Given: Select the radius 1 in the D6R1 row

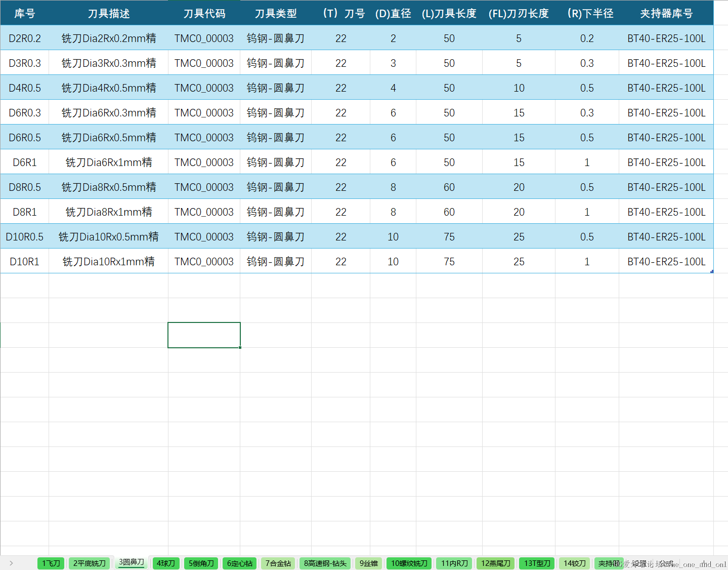Looking at the screenshot, I should pos(587,162).
